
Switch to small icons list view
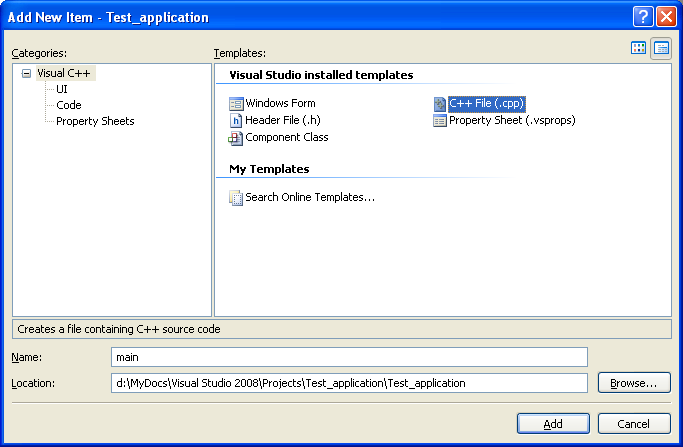(661, 48)
